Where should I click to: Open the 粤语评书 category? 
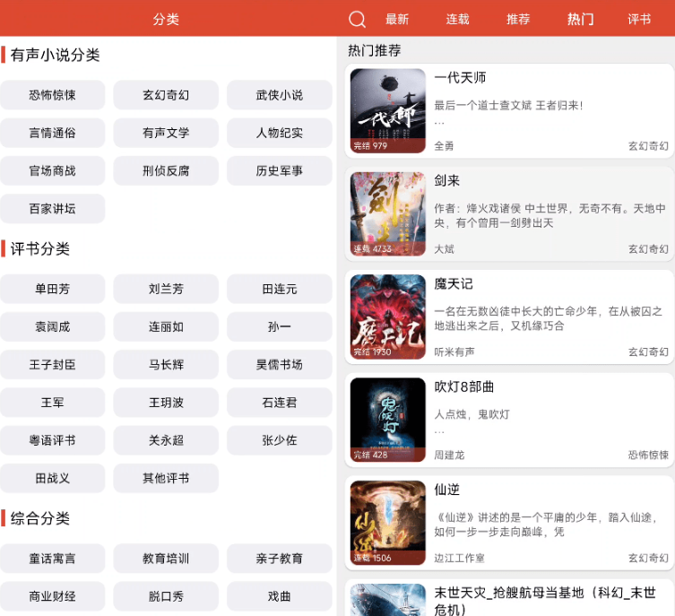53,440
